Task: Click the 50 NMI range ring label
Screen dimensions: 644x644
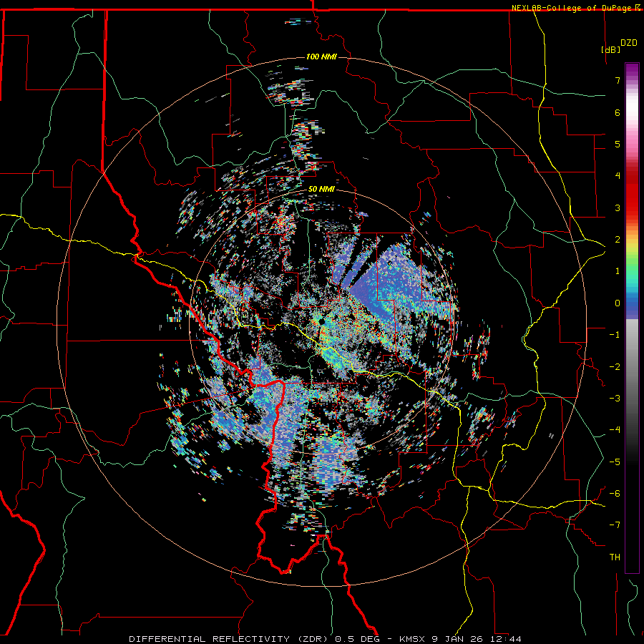Action: coord(321,190)
